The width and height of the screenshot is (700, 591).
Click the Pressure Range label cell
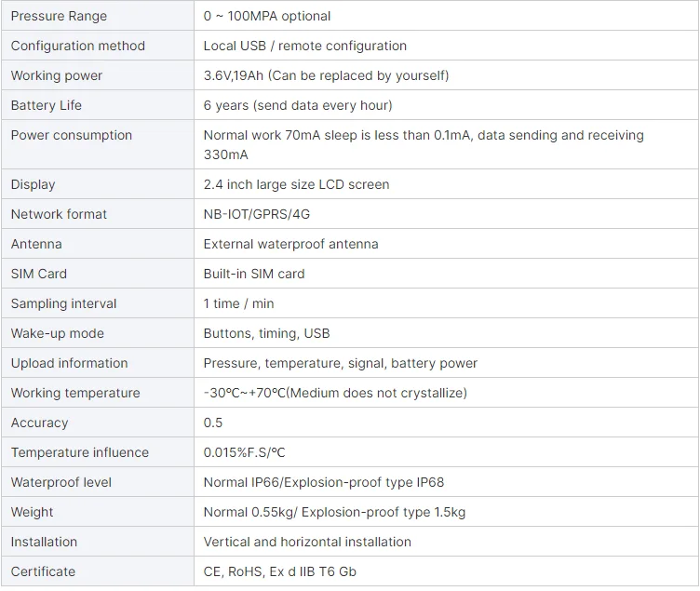click(59, 16)
